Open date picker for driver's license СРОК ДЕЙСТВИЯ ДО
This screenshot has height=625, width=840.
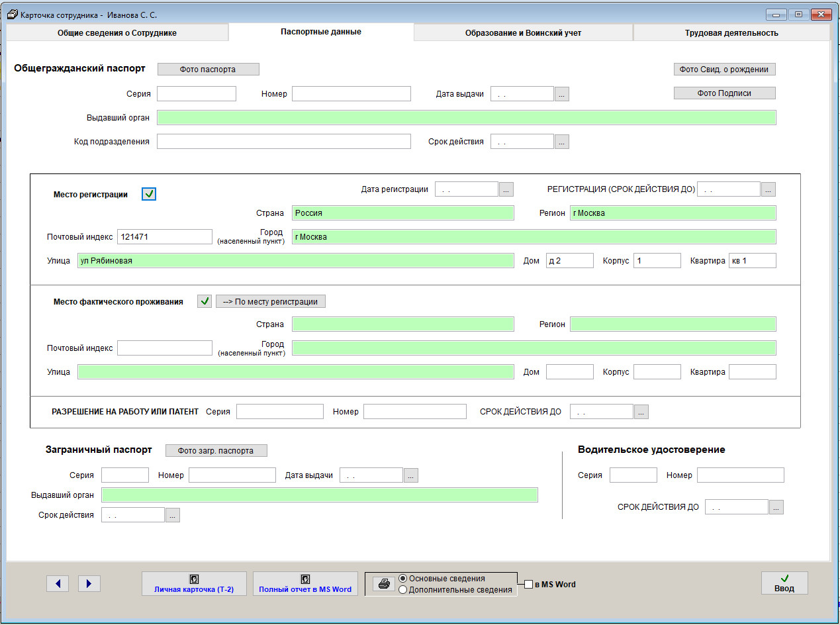coord(776,506)
